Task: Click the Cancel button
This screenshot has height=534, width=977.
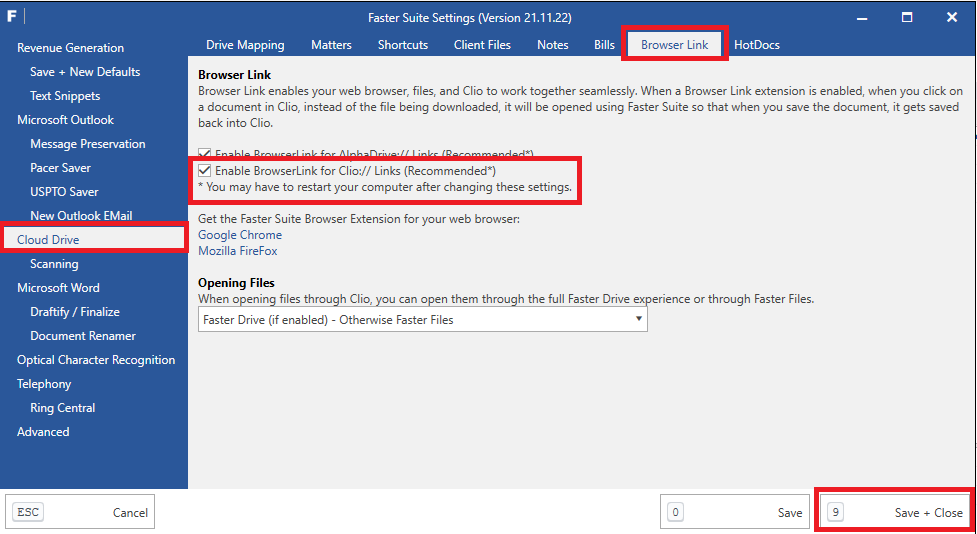Action: tap(80, 512)
